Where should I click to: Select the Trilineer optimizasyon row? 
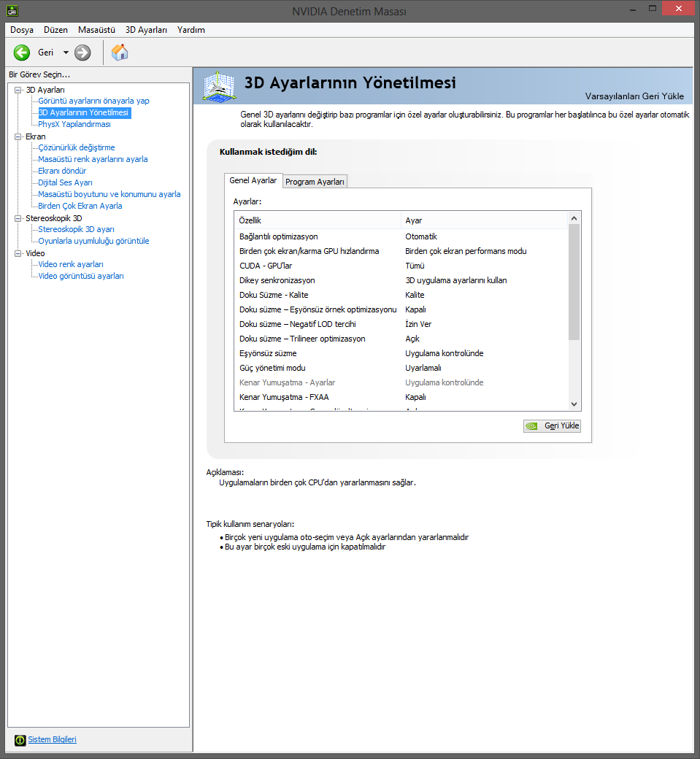401,339
